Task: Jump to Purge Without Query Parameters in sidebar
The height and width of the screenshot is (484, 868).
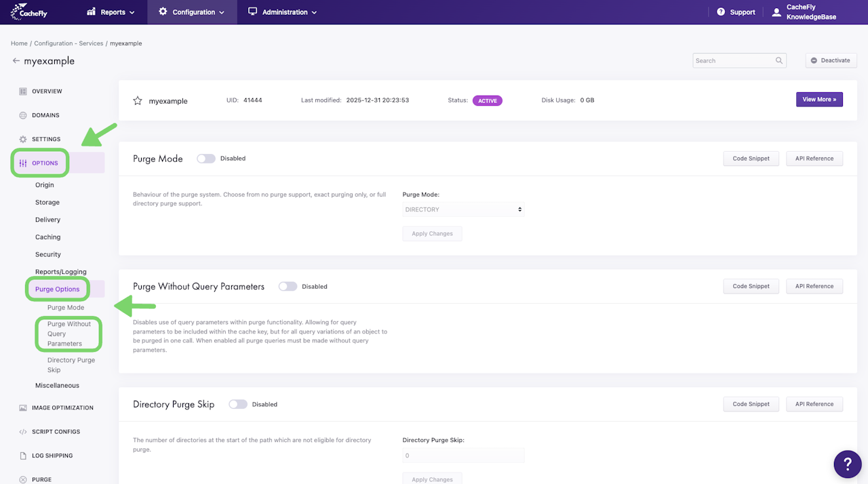Action: [69, 334]
